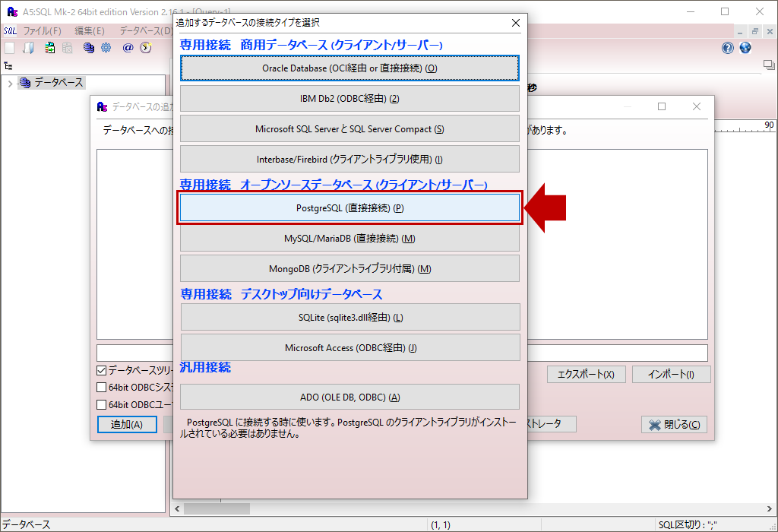This screenshot has height=532, width=778.
Task: Enable the 64bit ODBCシステム checkbox
Action: 101,387
